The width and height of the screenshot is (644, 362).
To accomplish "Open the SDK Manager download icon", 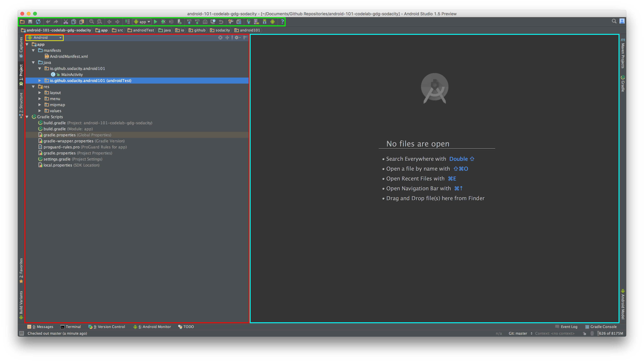I will click(264, 22).
